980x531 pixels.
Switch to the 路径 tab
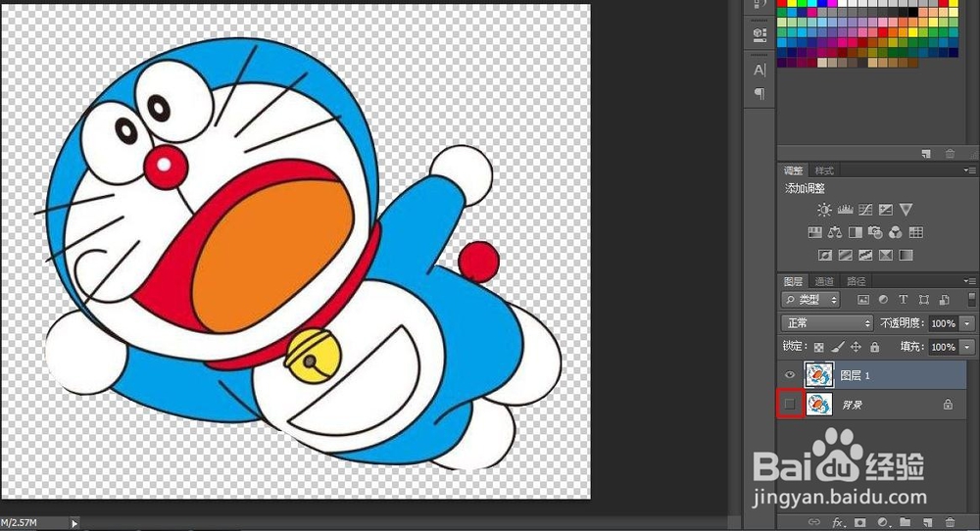click(x=856, y=281)
